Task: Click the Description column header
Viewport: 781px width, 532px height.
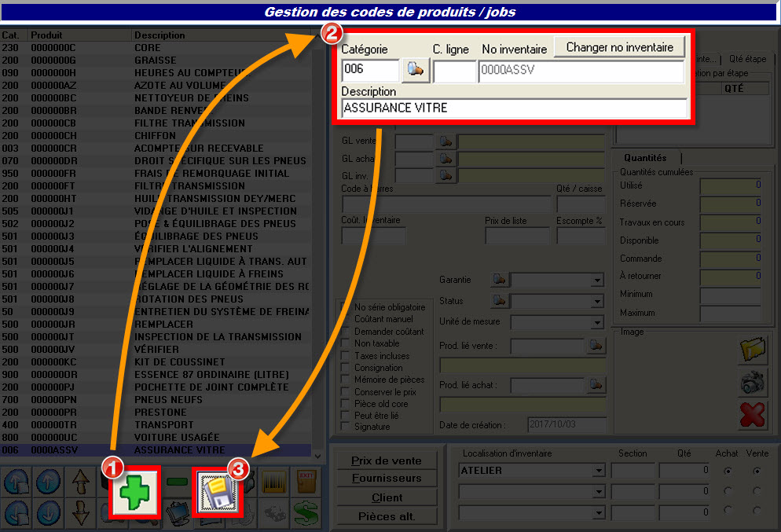Action: coord(221,35)
